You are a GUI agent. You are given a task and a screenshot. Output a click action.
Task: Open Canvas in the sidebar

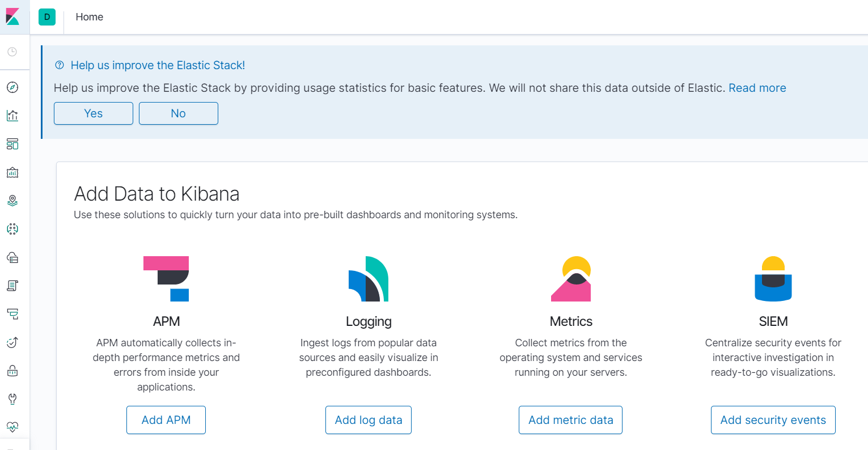point(12,172)
